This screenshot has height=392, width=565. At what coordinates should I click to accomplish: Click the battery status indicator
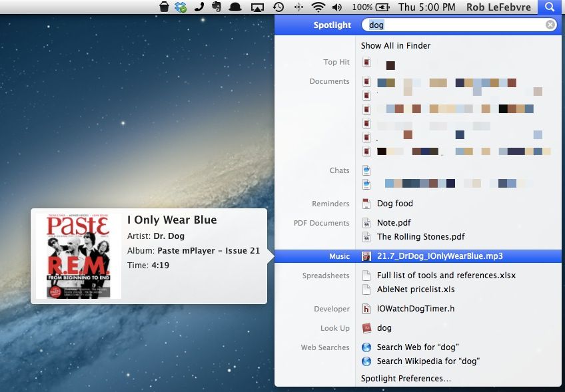coord(382,7)
